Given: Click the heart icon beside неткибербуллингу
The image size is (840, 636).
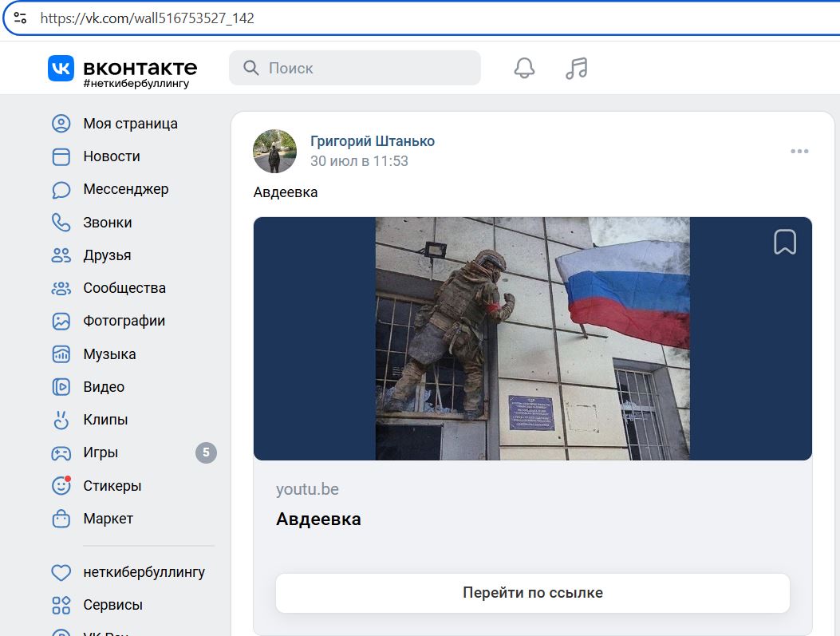Looking at the screenshot, I should click(61, 572).
